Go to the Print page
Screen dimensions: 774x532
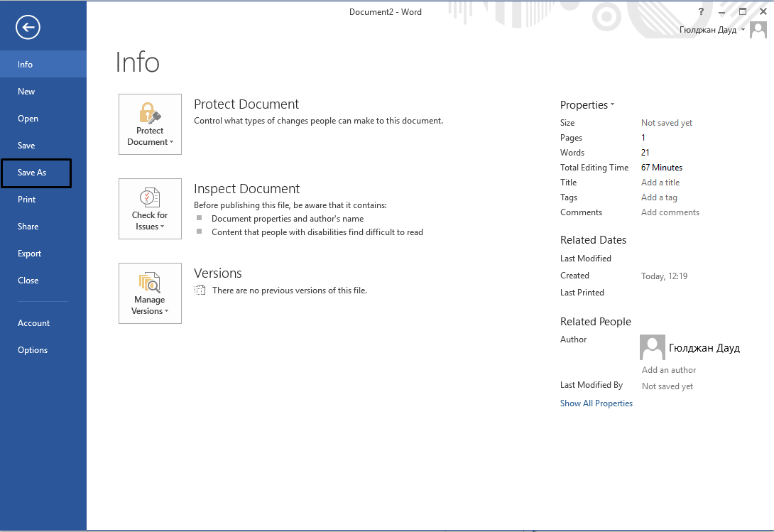click(27, 200)
